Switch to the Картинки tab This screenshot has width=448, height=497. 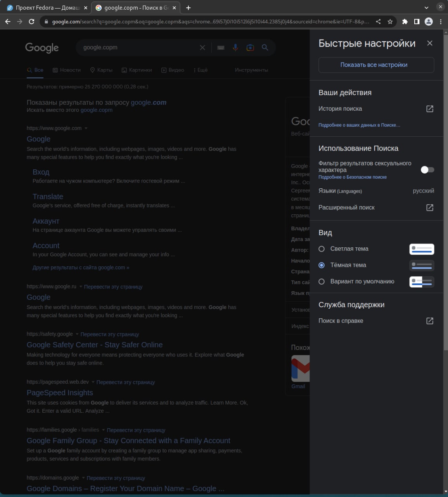137,70
